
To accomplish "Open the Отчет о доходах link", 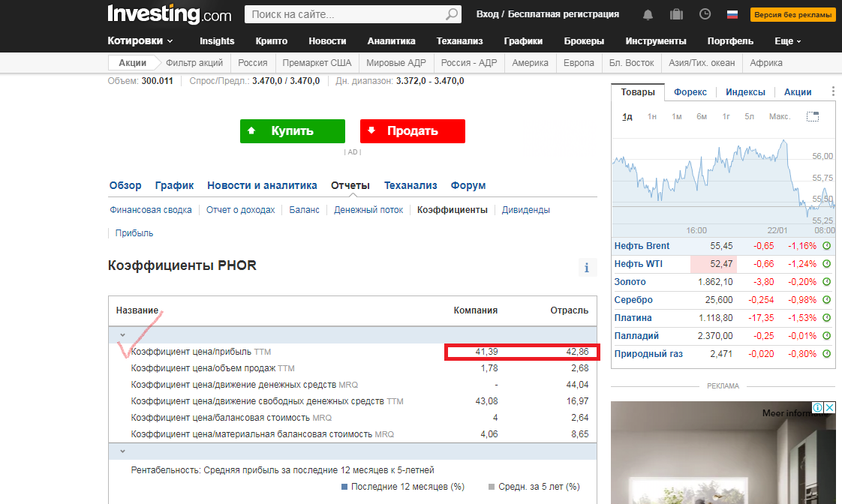I will pyautogui.click(x=241, y=210).
